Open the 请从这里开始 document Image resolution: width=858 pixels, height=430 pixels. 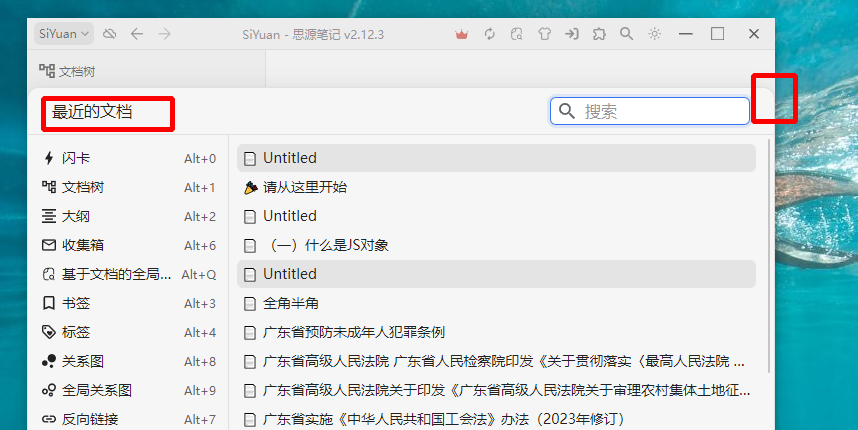coord(305,187)
